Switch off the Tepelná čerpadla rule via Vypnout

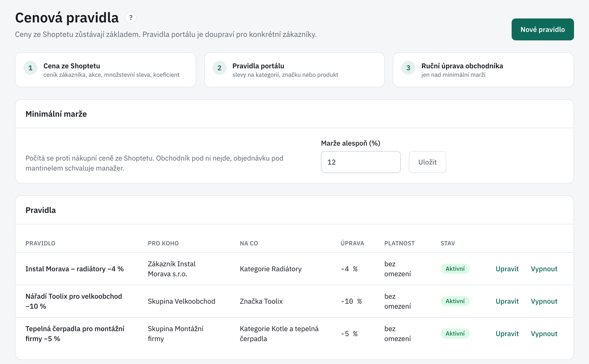pos(544,334)
